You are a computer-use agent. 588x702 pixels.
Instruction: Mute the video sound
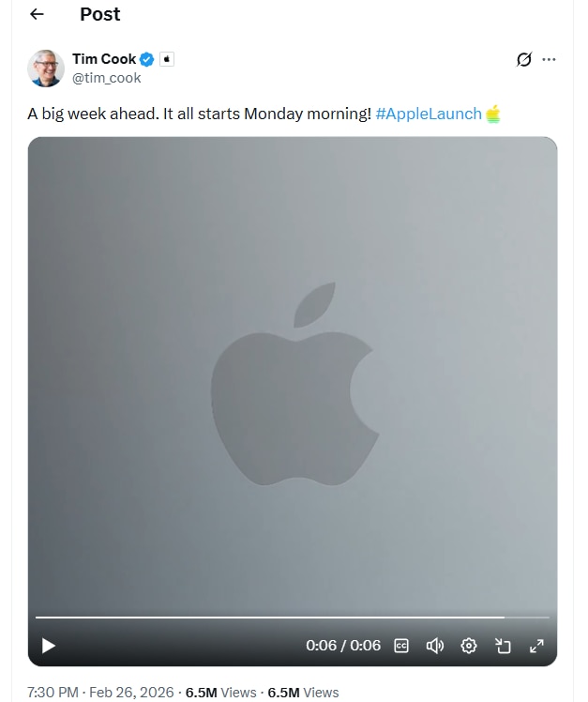pyautogui.click(x=435, y=646)
